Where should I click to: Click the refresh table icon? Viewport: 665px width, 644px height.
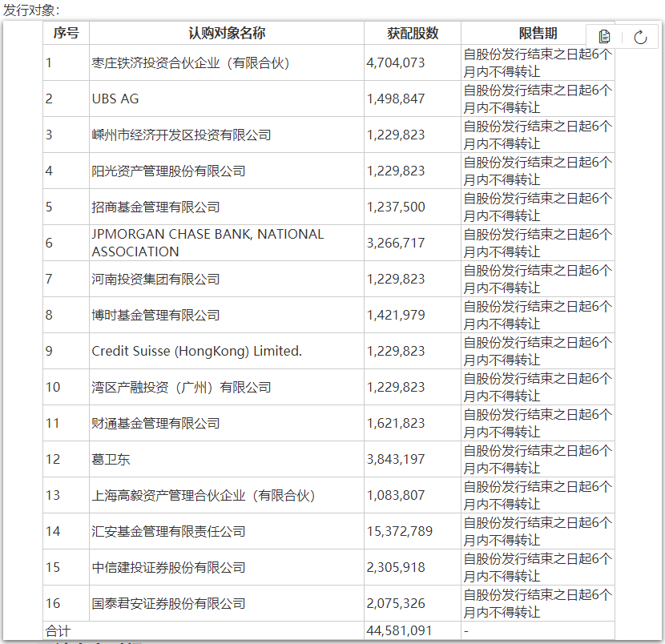tap(640, 38)
